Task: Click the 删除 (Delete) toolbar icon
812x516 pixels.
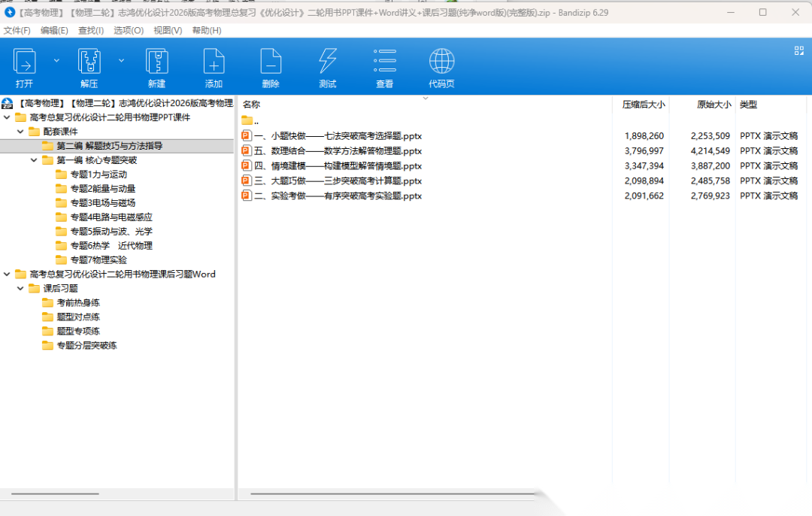Action: (x=271, y=62)
